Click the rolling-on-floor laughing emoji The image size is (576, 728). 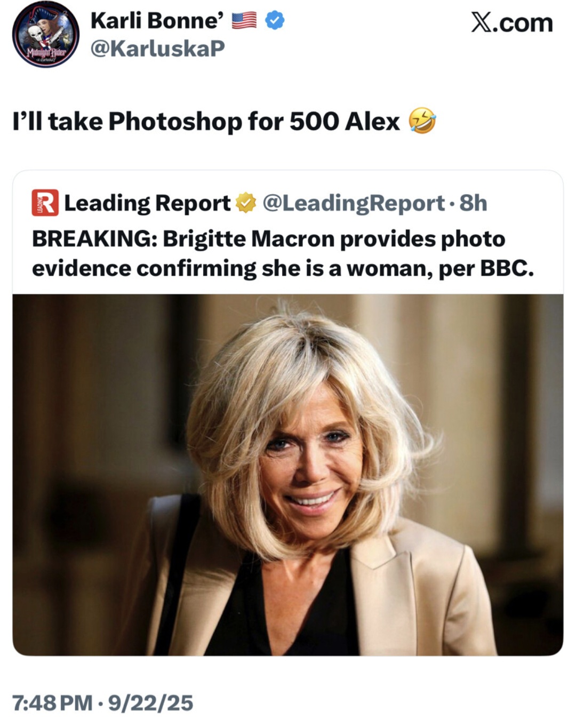pyautogui.click(x=422, y=121)
